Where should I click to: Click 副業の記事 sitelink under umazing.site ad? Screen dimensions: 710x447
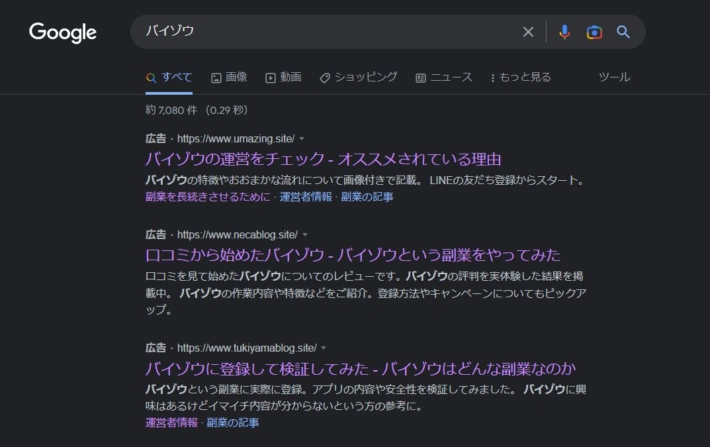pyautogui.click(x=367, y=197)
